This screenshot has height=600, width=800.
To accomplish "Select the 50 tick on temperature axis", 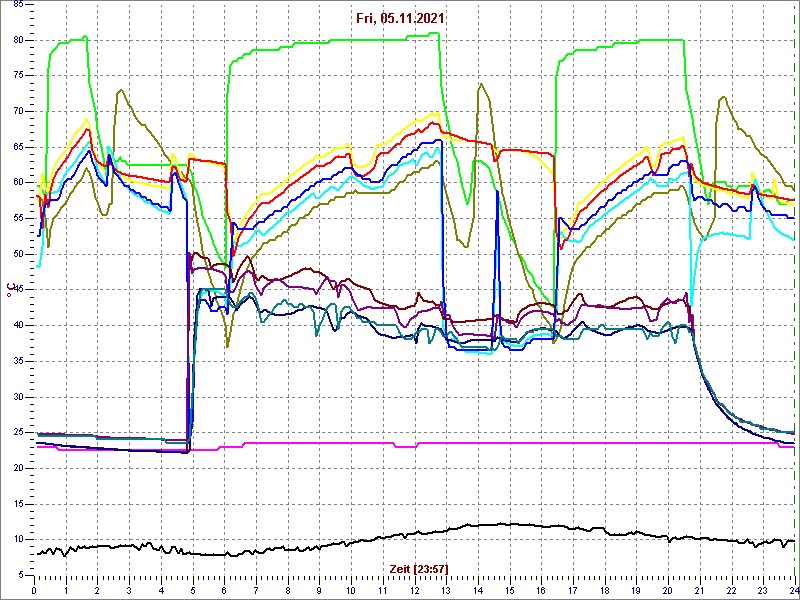I will pyautogui.click(x=19, y=254).
